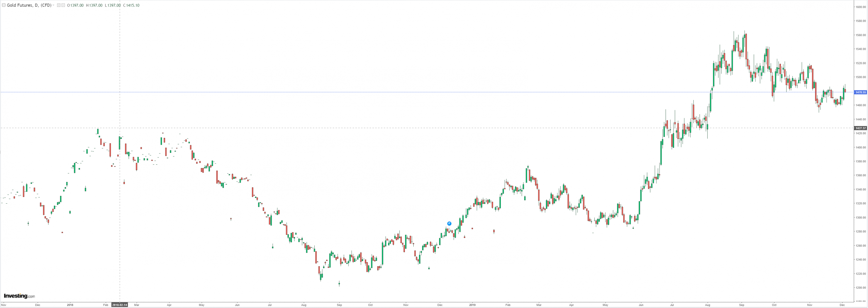Viewport: 868px width, 308px height.
Task: Click the 1300.00 price scale label
Action: pyautogui.click(x=861, y=218)
